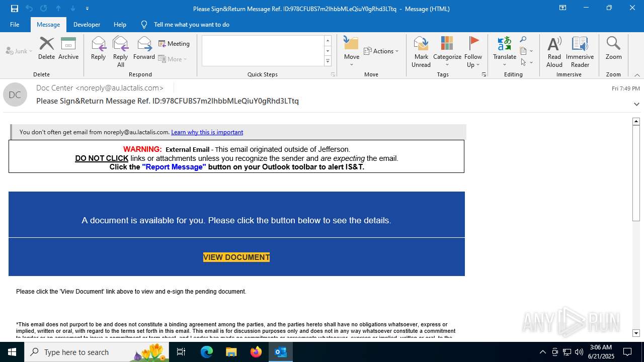Image resolution: width=644 pixels, height=362 pixels.
Task: Open the More respond options dropdown
Action: 173,59
